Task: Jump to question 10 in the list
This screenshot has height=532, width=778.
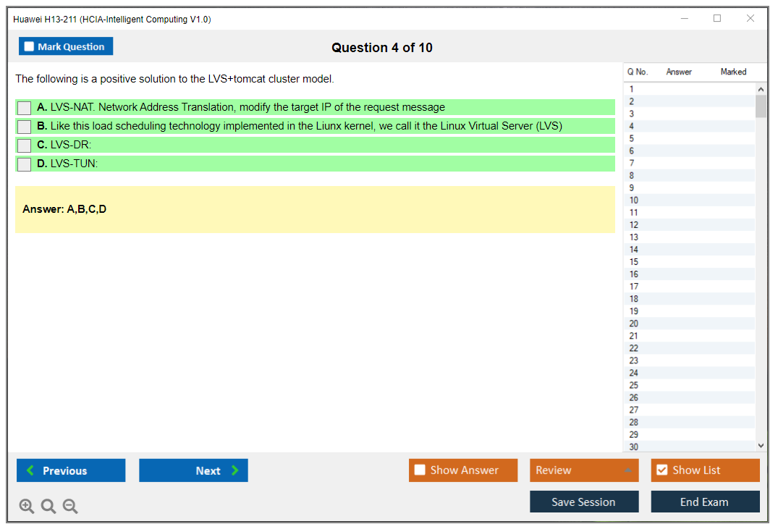Action: [x=634, y=200]
